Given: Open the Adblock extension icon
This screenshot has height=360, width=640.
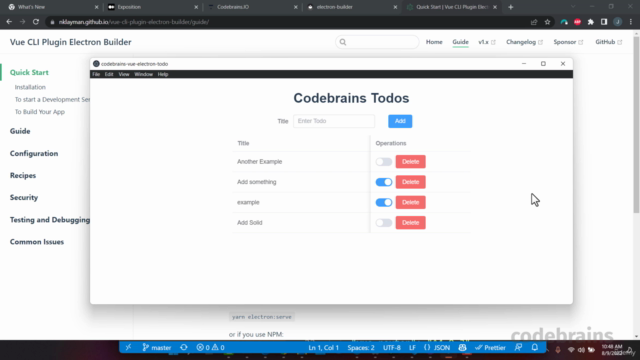Looking at the screenshot, I should click(577, 22).
